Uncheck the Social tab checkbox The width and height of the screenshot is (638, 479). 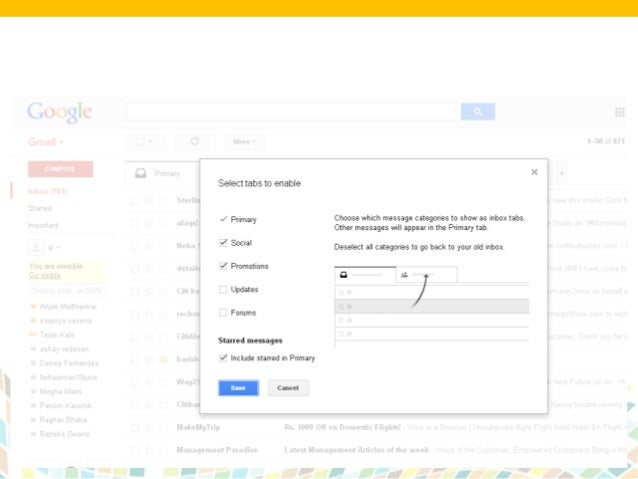(x=223, y=243)
